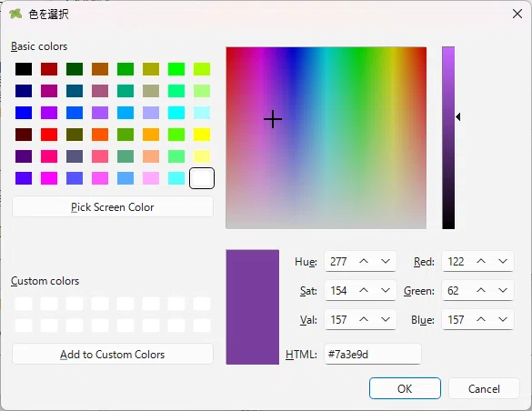532x411 pixels.
Task: Select the bright pure green swatch
Action: (176, 69)
